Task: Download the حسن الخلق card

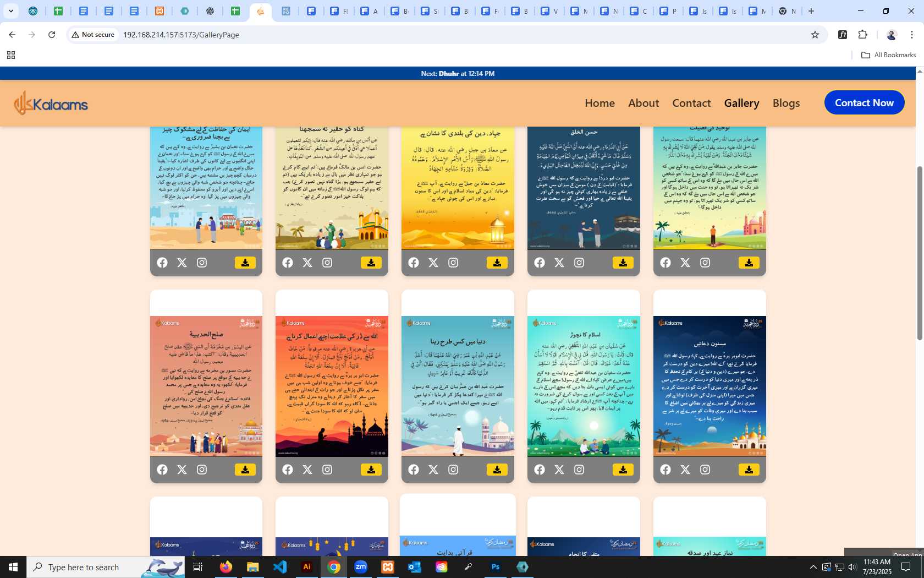Action: [623, 263]
